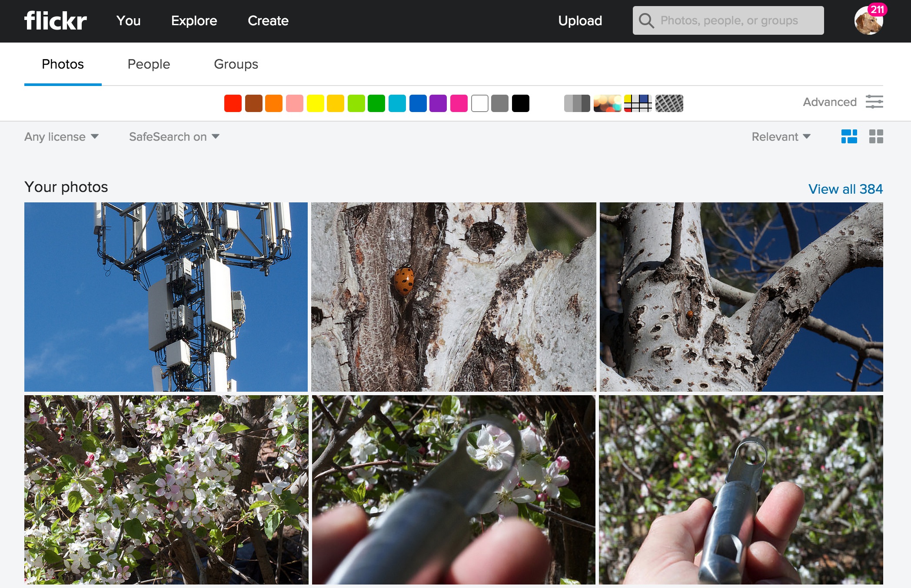Image resolution: width=911 pixels, height=588 pixels.
Task: Open the You menu
Action: (128, 20)
